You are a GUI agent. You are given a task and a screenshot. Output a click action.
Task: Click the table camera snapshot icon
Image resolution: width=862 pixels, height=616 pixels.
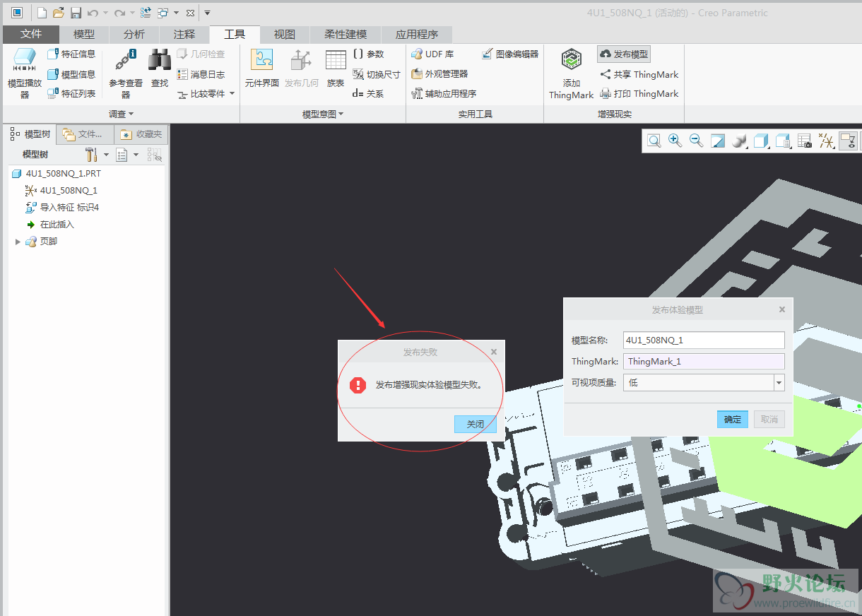[x=805, y=141]
